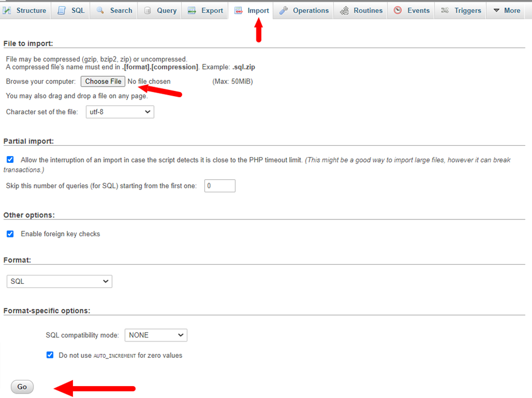This screenshot has height=398, width=532.
Task: Click the Triggers tab icon
Action: [x=445, y=11]
